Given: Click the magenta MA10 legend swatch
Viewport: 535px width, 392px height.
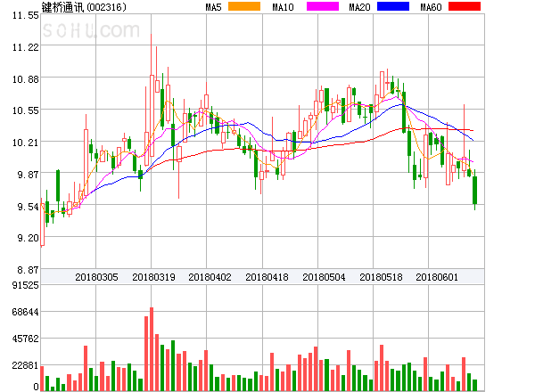Looking at the screenshot, I should pos(323,6).
